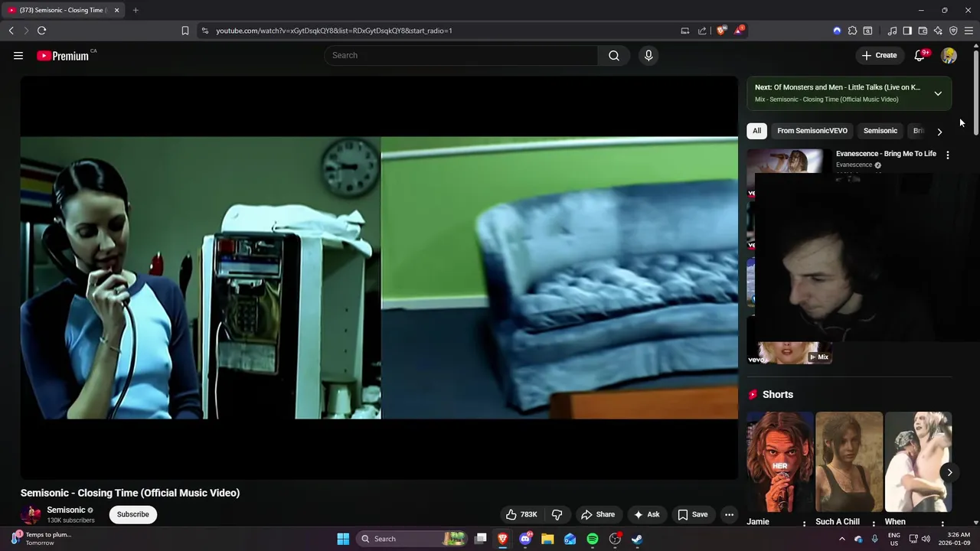980x551 pixels.
Task: Open Brave Shields lion icon
Action: point(721,31)
